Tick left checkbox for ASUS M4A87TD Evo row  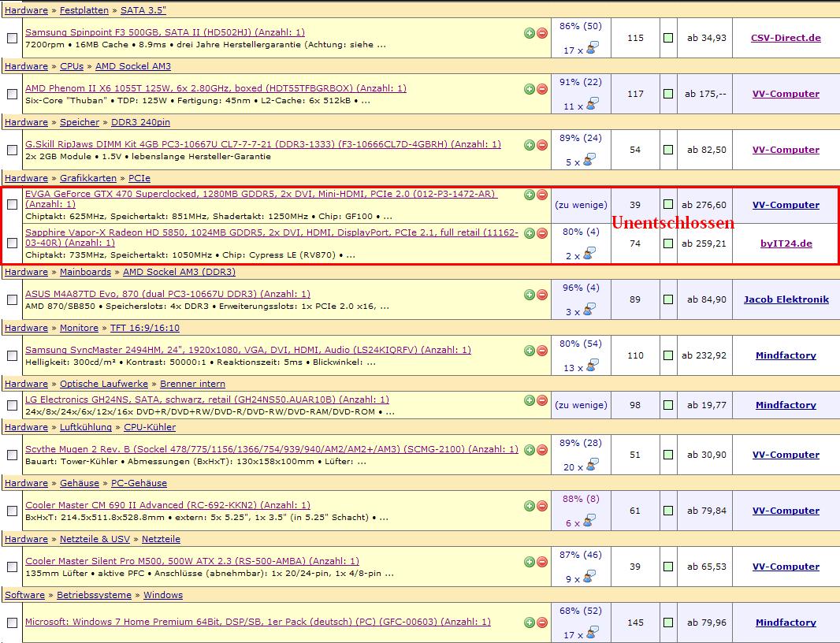pyautogui.click(x=12, y=299)
